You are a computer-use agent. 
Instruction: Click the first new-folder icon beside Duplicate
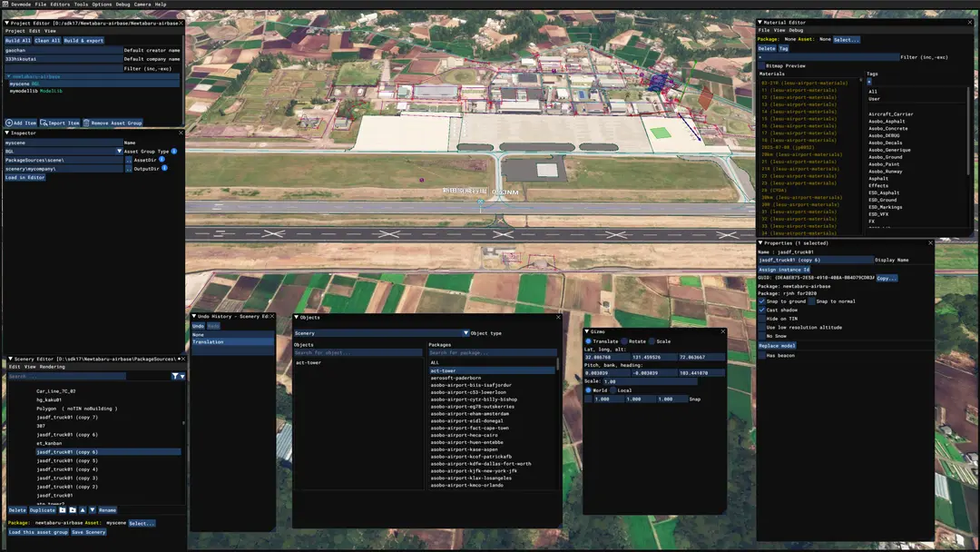point(63,510)
